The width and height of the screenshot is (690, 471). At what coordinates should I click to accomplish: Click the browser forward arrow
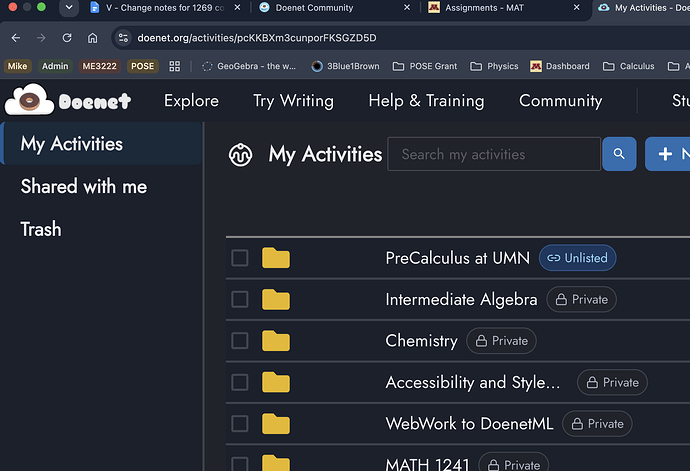coord(41,38)
